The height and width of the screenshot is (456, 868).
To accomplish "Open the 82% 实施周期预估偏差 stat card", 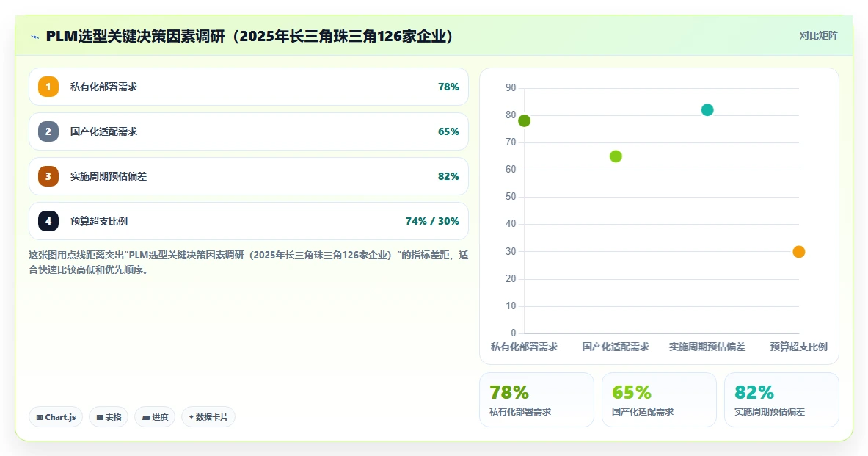I will 781,400.
